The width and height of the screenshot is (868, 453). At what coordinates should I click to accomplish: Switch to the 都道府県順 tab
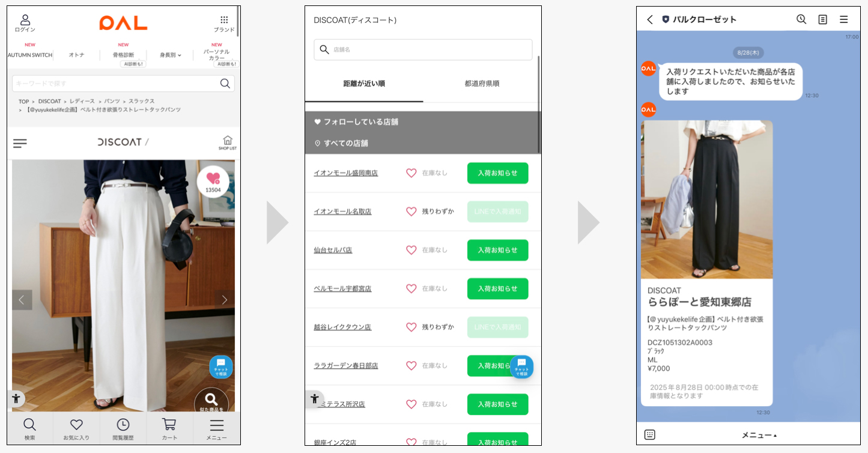[482, 84]
